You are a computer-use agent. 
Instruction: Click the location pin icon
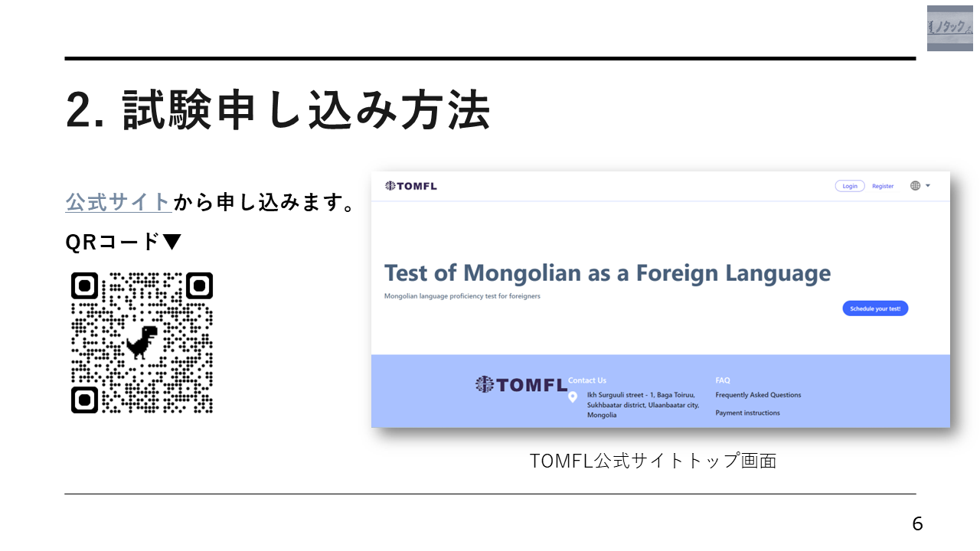(x=573, y=397)
